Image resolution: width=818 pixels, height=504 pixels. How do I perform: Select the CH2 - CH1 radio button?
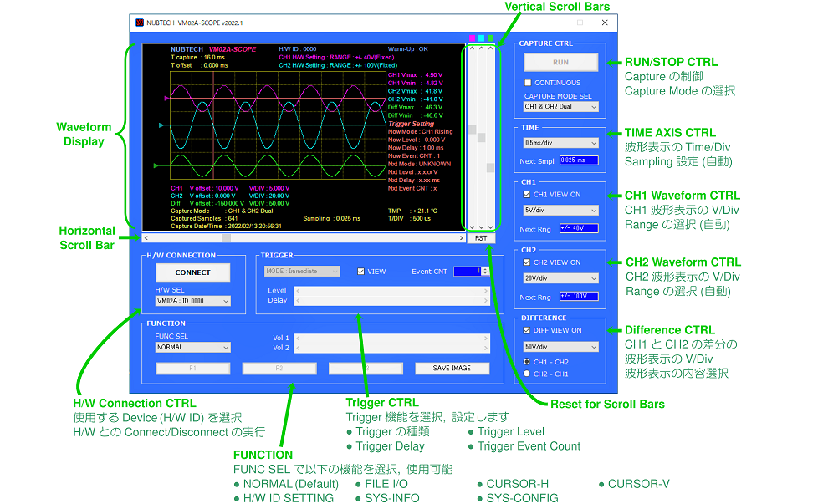(526, 374)
